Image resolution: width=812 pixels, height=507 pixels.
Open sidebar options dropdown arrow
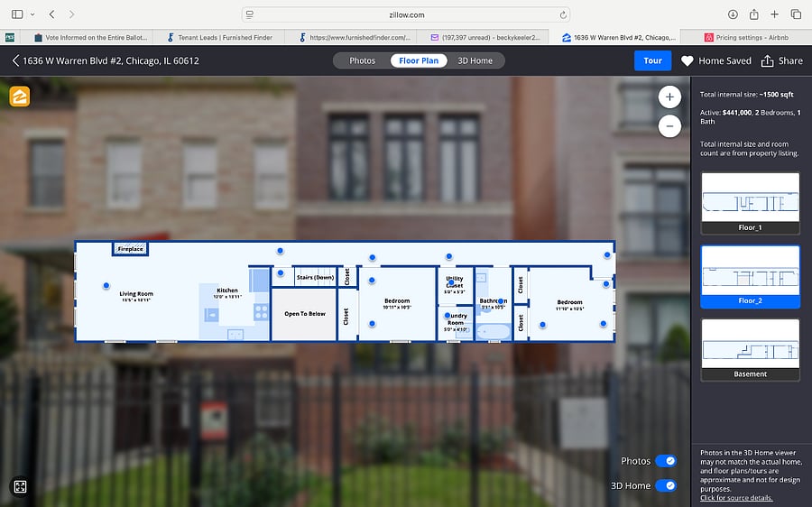[32, 14]
